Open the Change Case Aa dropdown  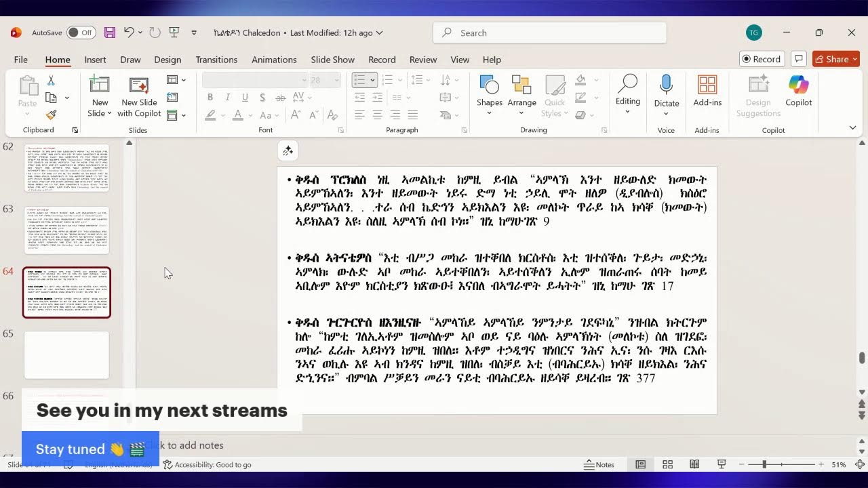point(269,115)
